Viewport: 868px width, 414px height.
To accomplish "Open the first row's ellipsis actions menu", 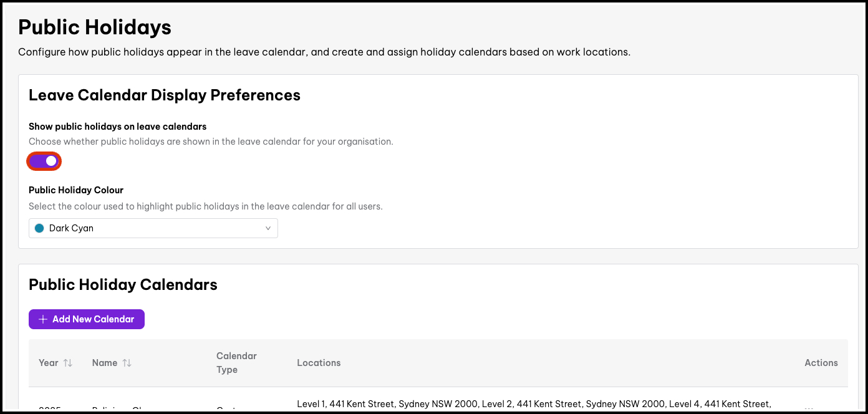I will point(809,408).
